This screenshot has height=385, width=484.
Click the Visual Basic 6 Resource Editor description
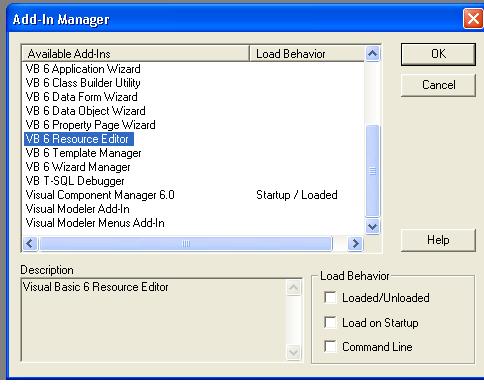pyautogui.click(x=95, y=287)
